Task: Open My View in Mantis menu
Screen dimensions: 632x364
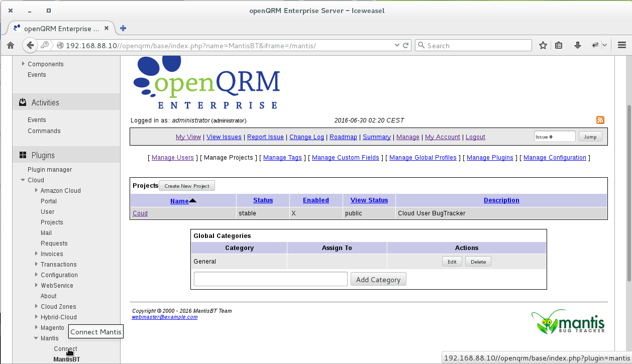Action: point(188,137)
